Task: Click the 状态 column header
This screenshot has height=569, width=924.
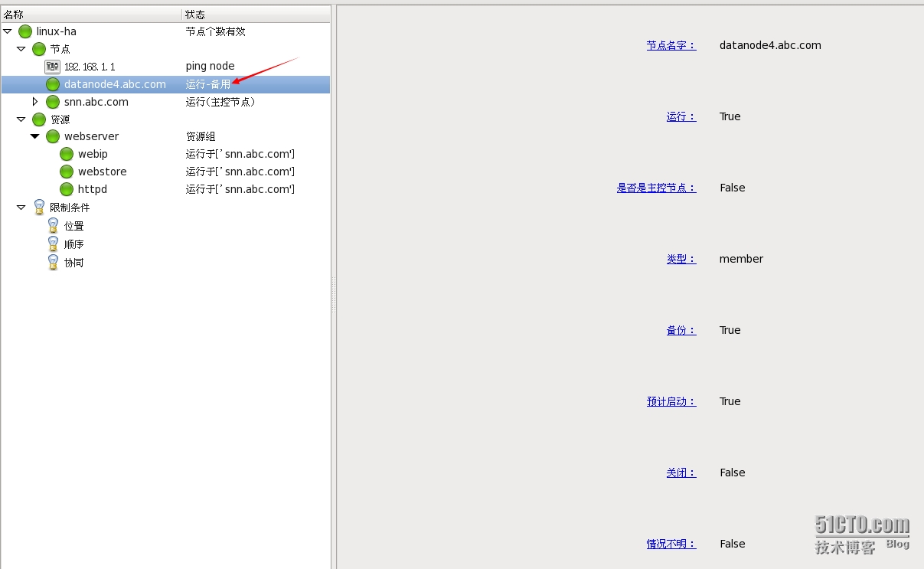Action: pos(256,15)
